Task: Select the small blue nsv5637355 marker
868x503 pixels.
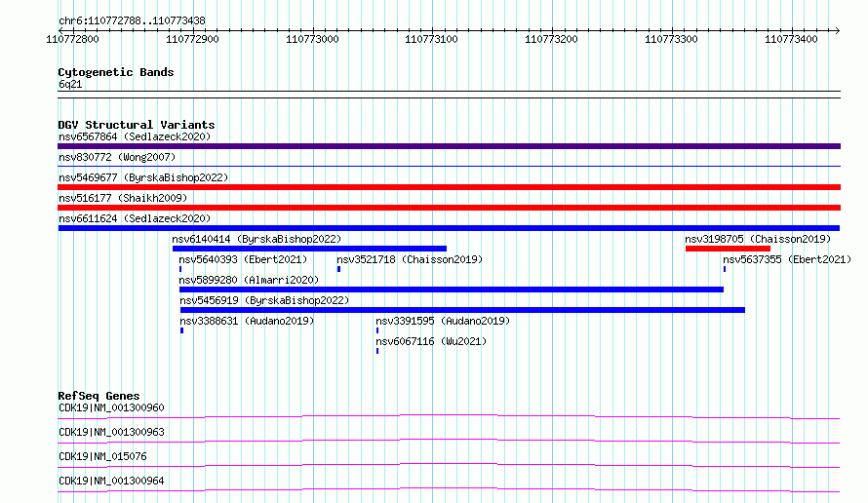Action: pos(724,269)
